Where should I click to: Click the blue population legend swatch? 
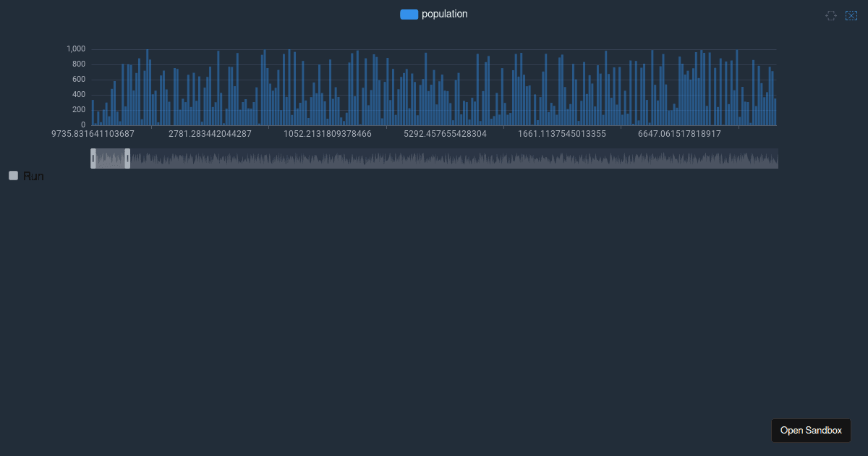point(409,14)
